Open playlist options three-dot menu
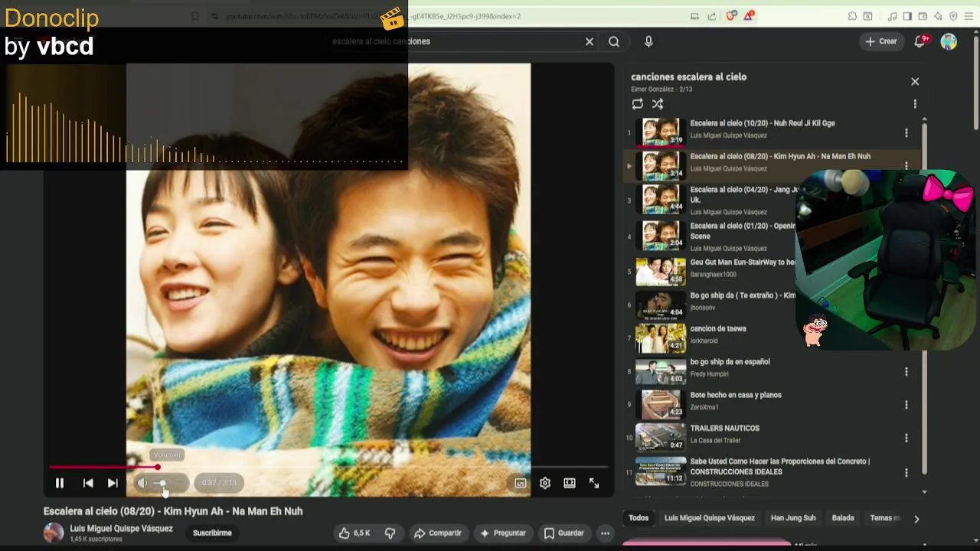 click(915, 104)
